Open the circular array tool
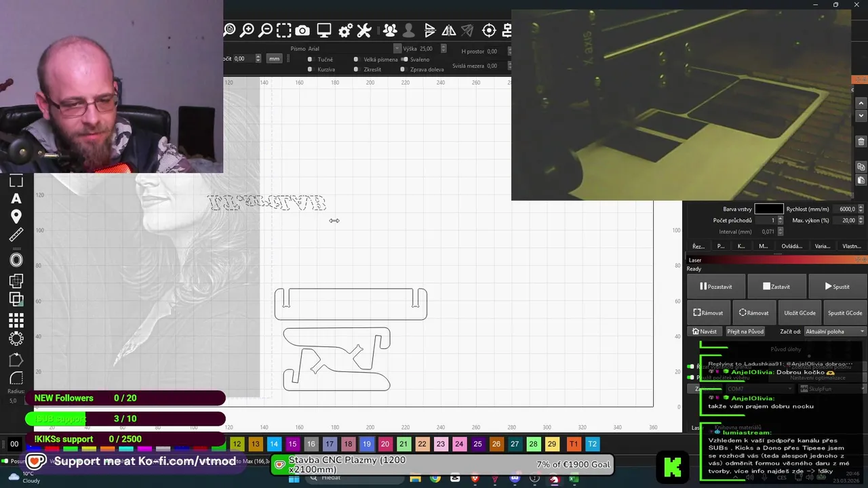This screenshot has height=488, width=868. (x=16, y=338)
